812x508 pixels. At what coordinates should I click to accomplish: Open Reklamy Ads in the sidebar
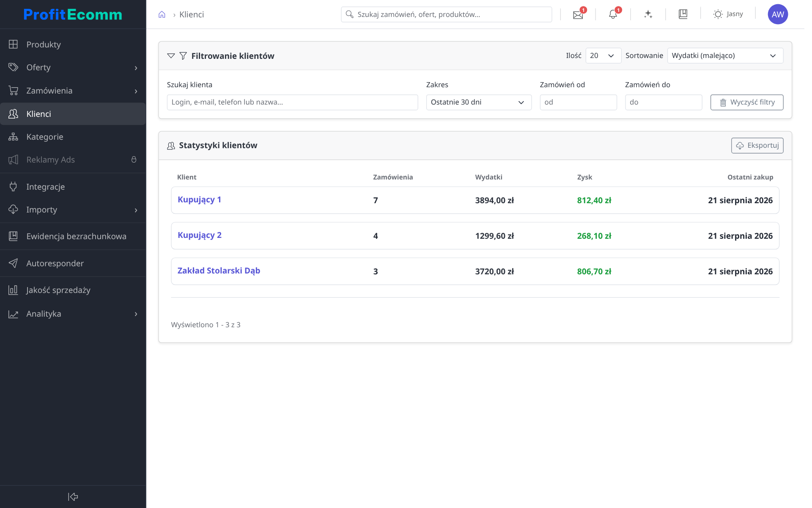point(73,160)
